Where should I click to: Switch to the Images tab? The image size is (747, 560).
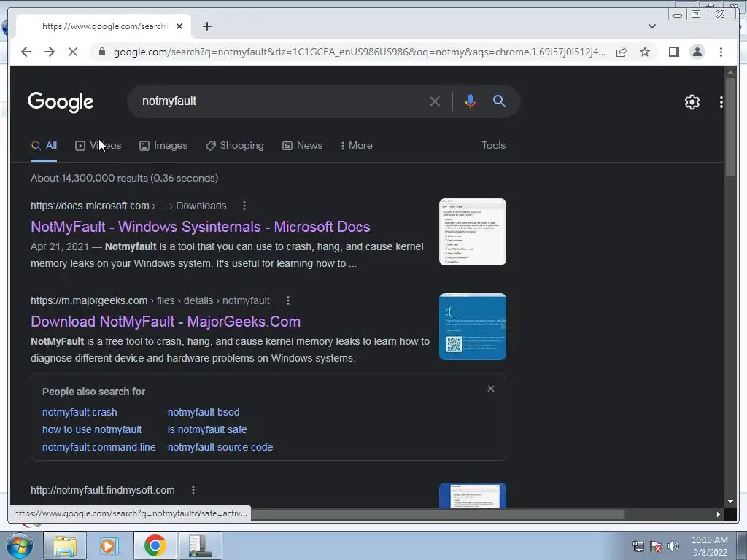pos(163,146)
